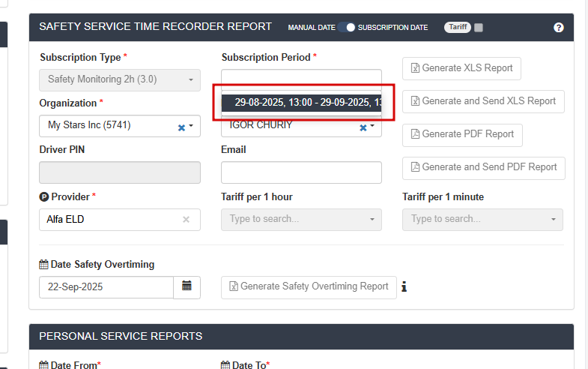The width and height of the screenshot is (588, 369).
Task: Click the info icon beside Overtiming Report
Action: 404,286
